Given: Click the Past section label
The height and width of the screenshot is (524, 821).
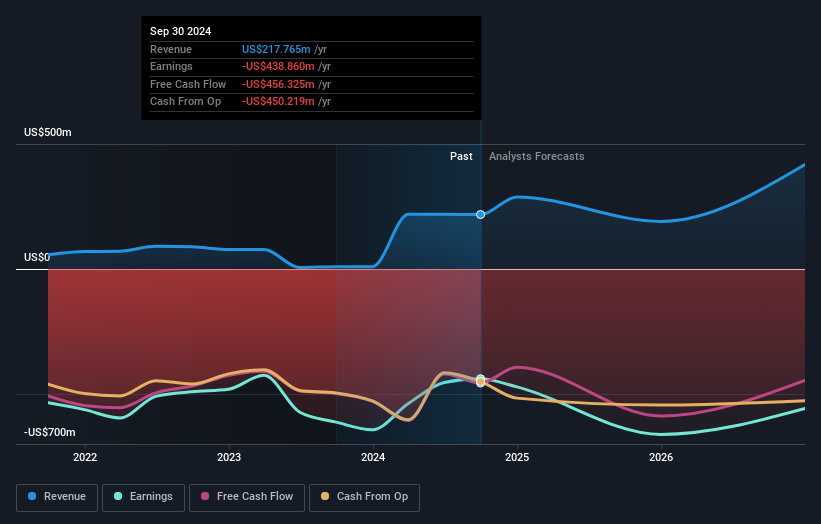Looking at the screenshot, I should click(x=461, y=156).
